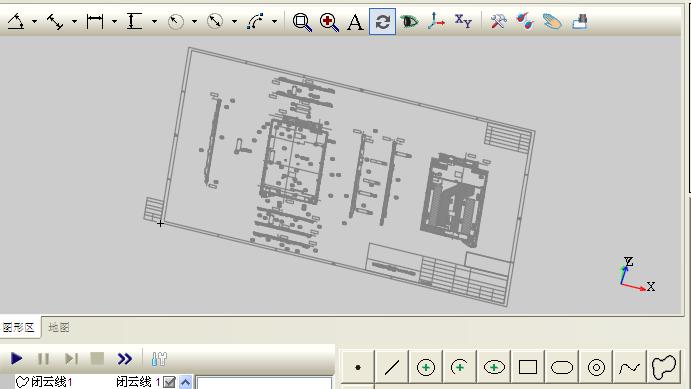
Task: Open the horizontal dimension dropdown arrow
Action: click(114, 21)
